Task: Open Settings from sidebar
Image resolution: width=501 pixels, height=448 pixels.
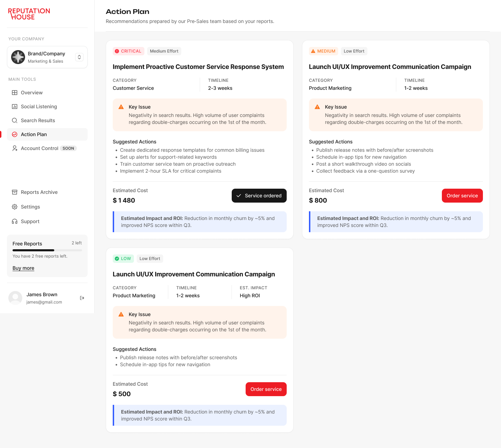Action: click(x=47, y=207)
